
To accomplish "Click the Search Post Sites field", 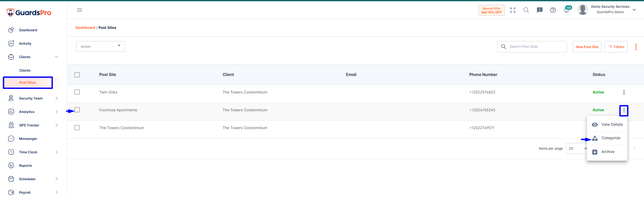I will [532, 47].
